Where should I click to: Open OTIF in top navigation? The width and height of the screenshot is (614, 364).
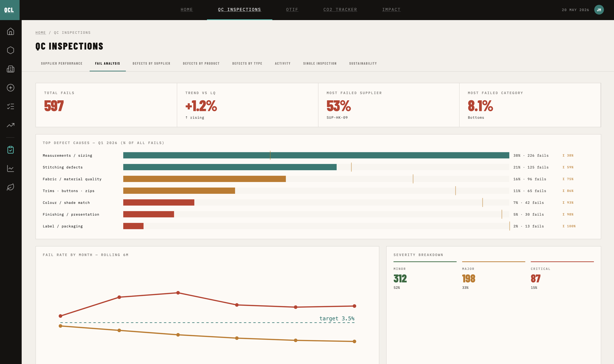coord(292,10)
